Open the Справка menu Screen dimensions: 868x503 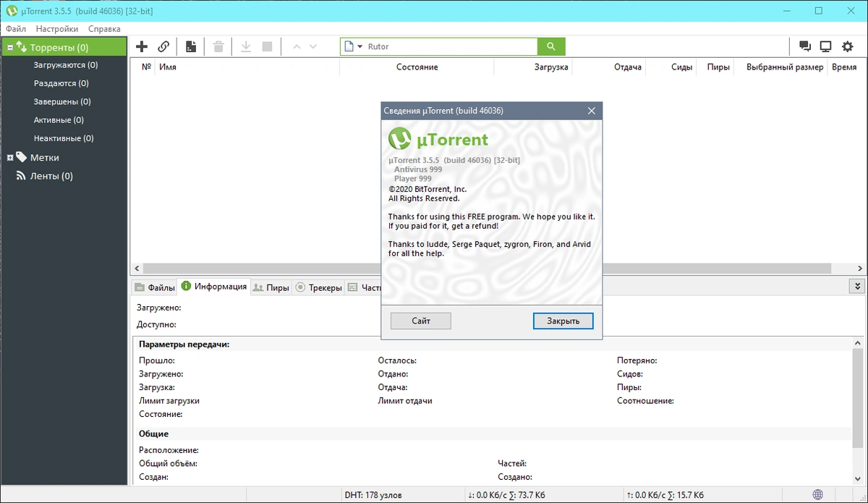click(x=104, y=29)
